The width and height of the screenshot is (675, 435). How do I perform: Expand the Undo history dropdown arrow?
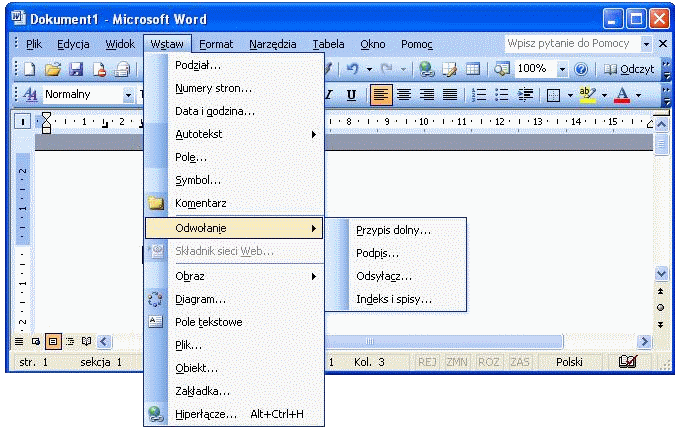point(369,69)
